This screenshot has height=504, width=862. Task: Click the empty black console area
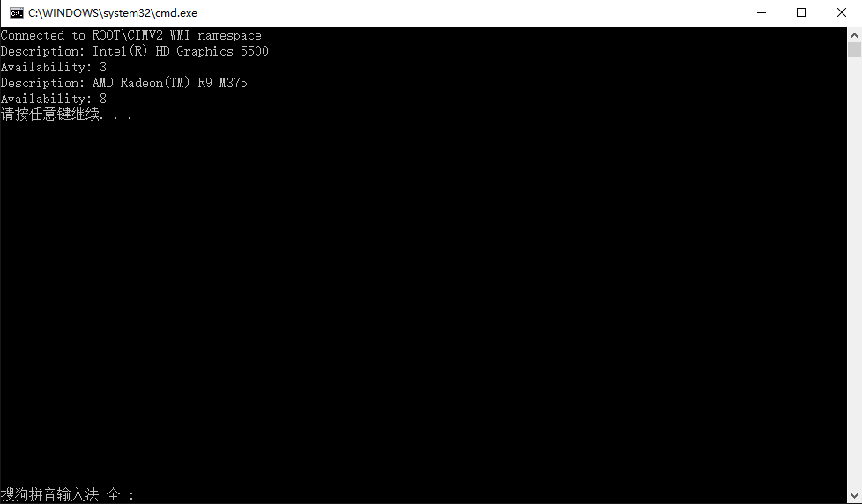click(423, 302)
